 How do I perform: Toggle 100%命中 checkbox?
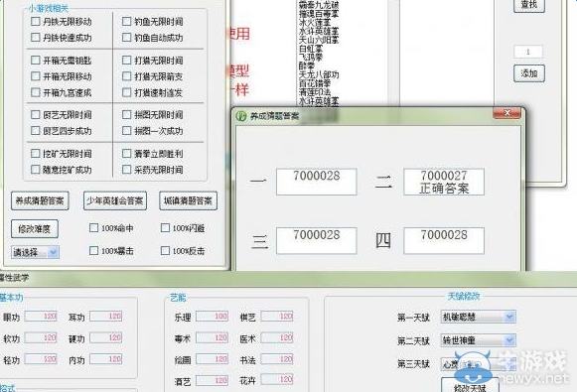tap(93, 228)
